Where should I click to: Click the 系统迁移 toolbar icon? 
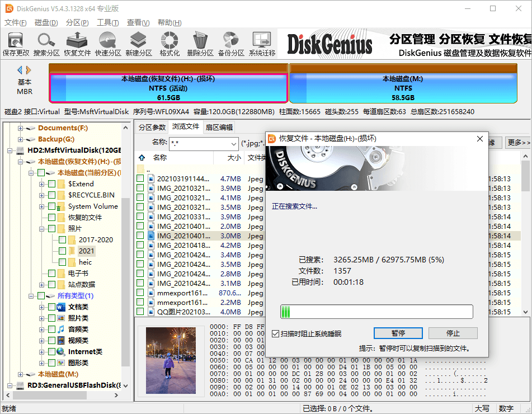(x=262, y=44)
